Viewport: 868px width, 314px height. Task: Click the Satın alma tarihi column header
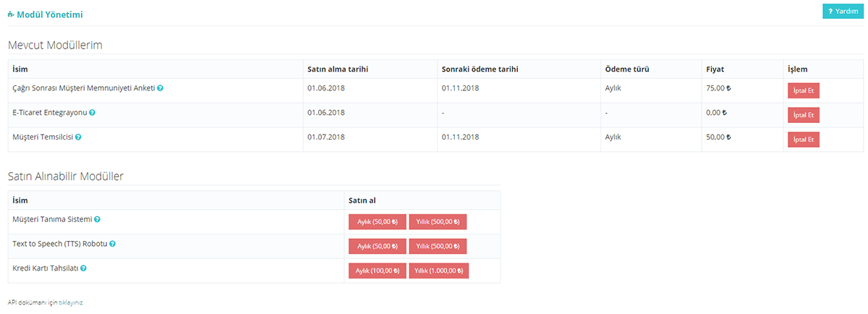338,69
